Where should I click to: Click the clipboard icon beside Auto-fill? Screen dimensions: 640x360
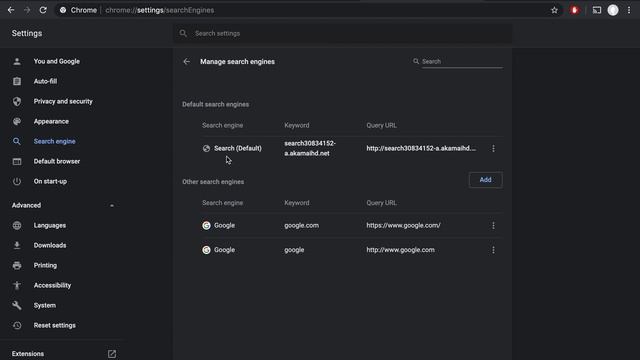(x=17, y=81)
